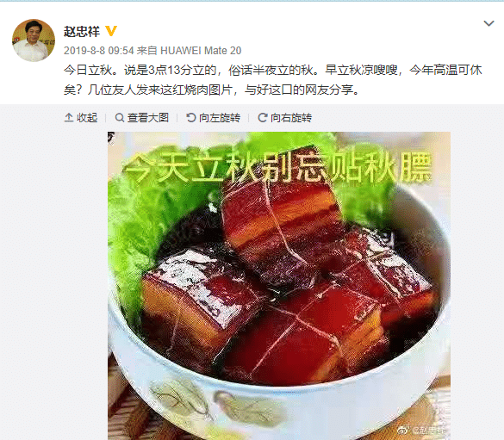Open 赵忠祥's profile avatar
Viewport: 504px width, 440px height.
[x=34, y=40]
